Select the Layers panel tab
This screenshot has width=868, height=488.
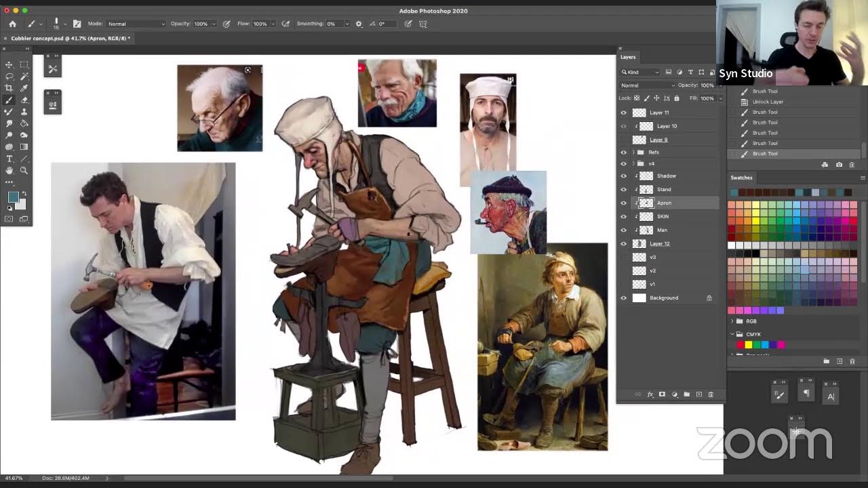tap(628, 57)
